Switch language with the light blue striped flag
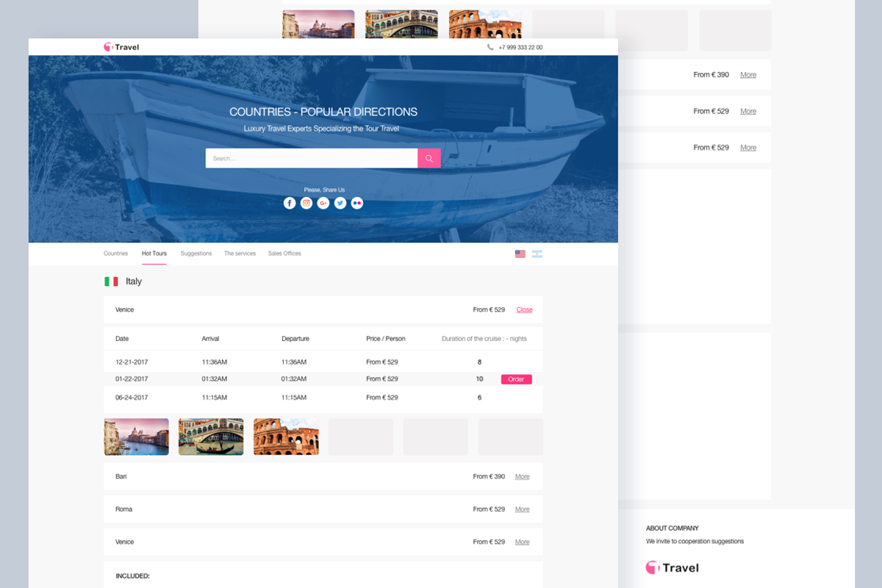The height and width of the screenshot is (588, 882). pos(537,254)
